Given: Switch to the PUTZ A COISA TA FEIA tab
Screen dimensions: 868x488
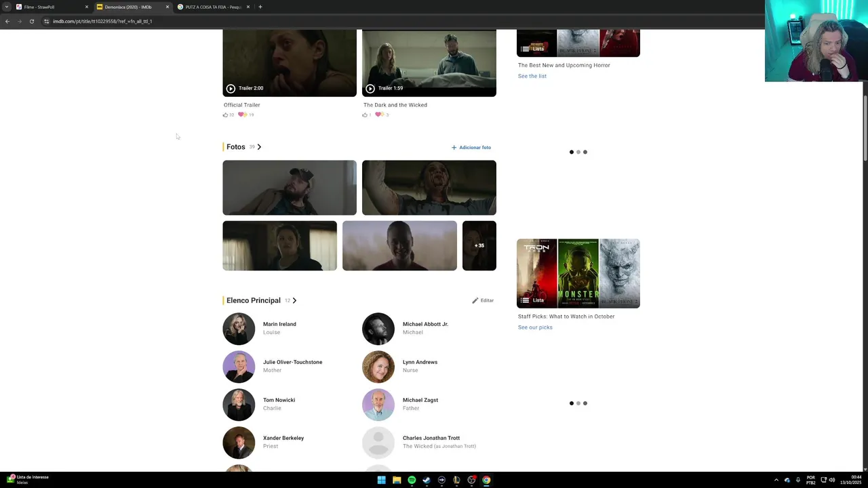Looking at the screenshot, I should coord(214,7).
